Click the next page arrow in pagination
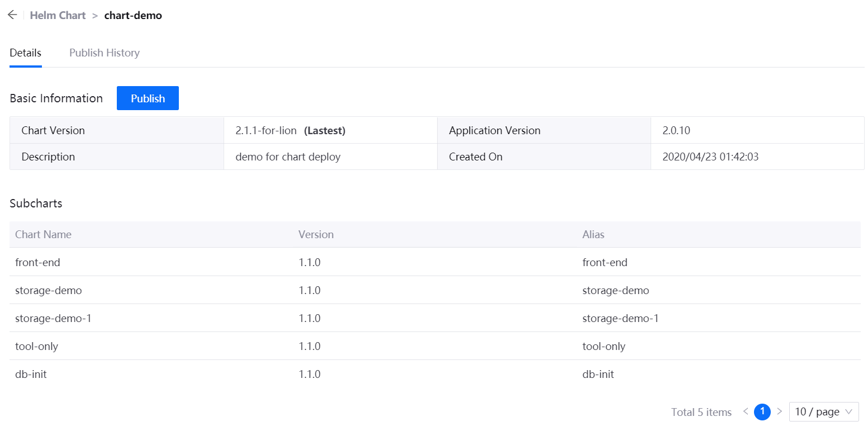Screen dimensions: 868x426 coord(779,411)
